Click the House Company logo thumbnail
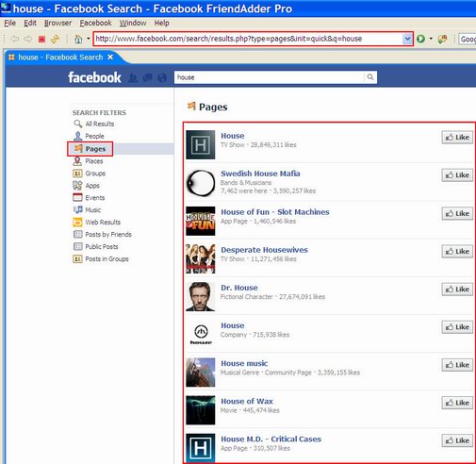The image size is (476, 464). click(201, 335)
